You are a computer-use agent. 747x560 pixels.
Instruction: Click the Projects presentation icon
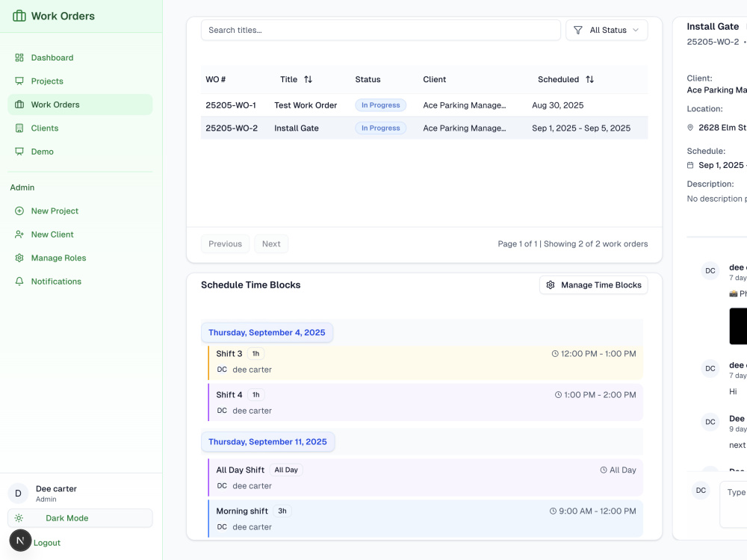point(19,81)
